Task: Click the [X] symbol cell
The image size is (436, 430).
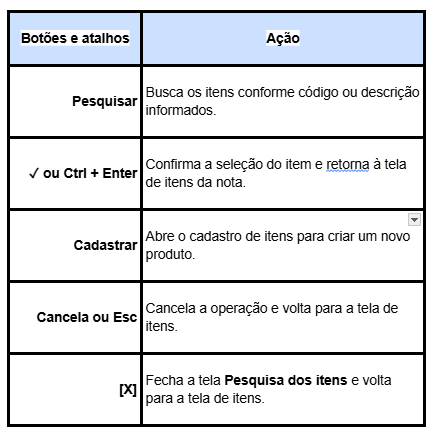Action: pos(75,389)
